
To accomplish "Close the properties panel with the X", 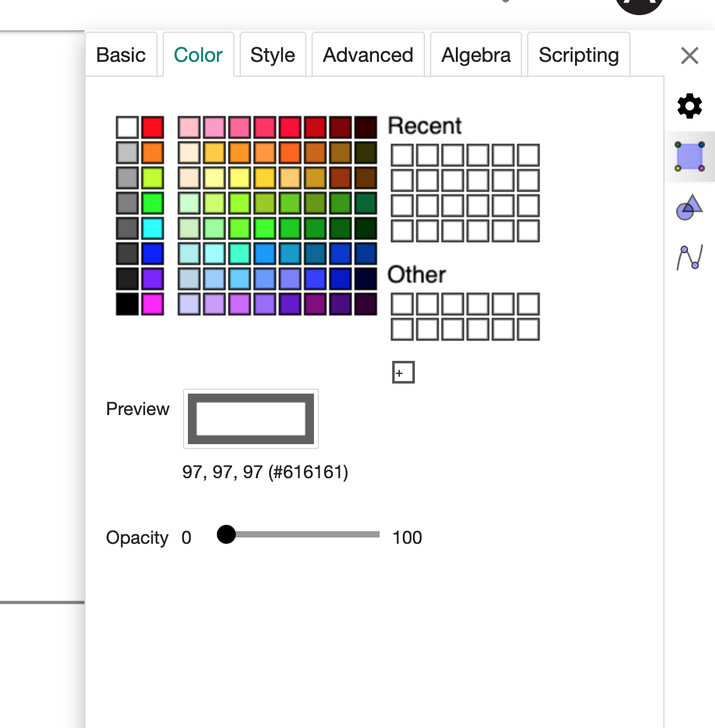I will coord(689,56).
